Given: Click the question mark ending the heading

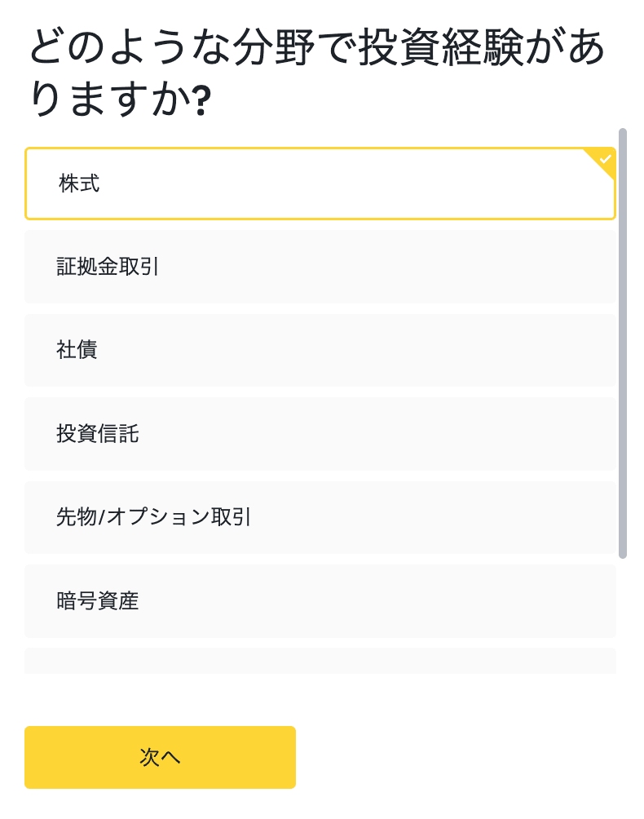Looking at the screenshot, I should tap(201, 103).
